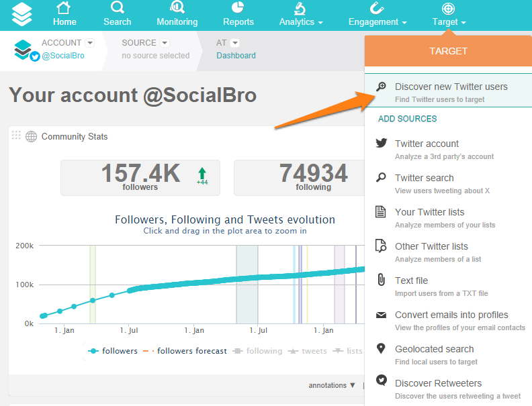Click the Monitoring chart-magnifier icon
532x406 pixels.
[x=177, y=7]
